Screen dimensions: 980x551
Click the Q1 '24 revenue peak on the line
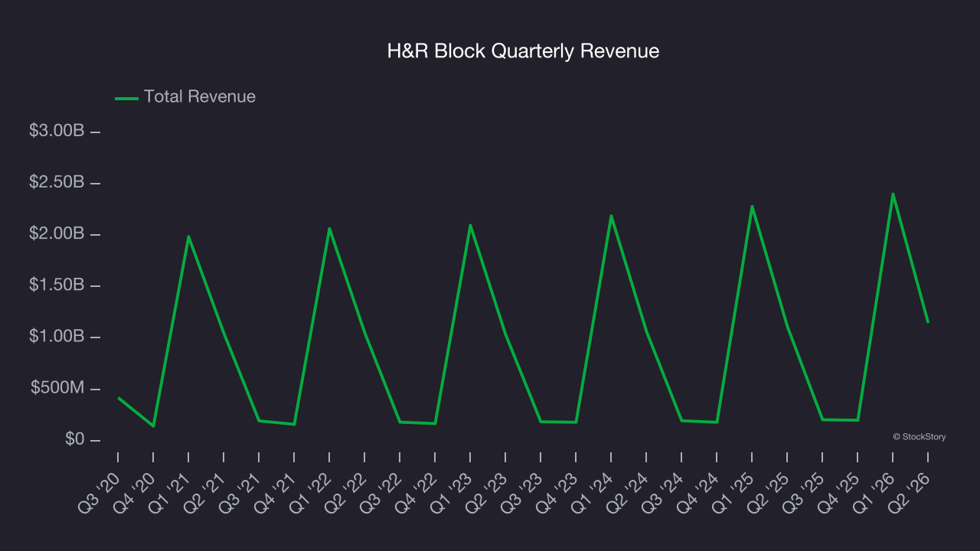(611, 216)
